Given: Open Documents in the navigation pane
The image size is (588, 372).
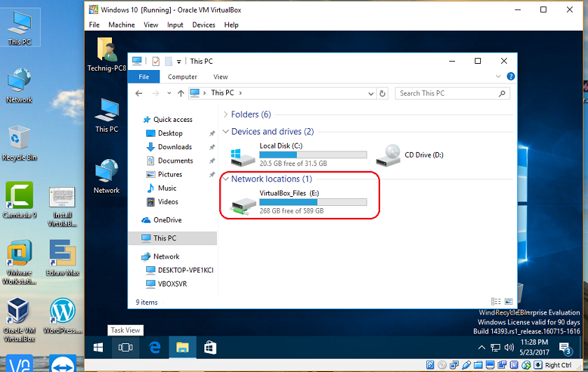Looking at the screenshot, I should point(176,160).
